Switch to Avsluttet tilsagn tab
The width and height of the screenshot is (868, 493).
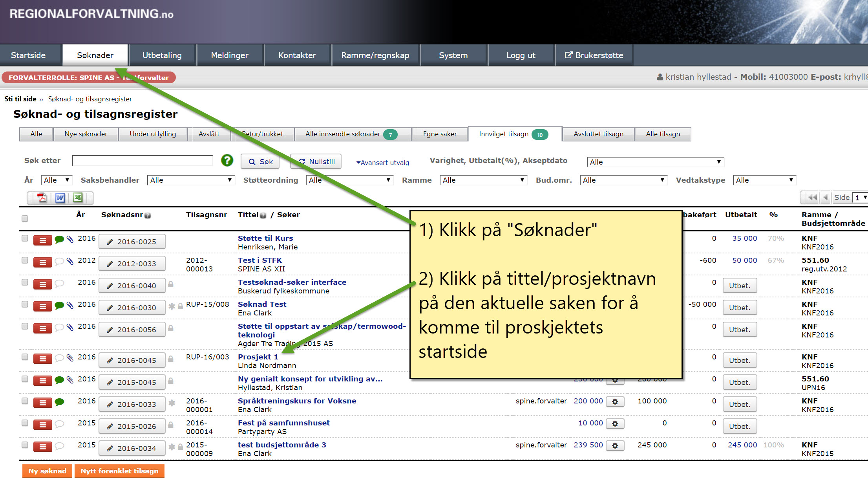tap(598, 134)
